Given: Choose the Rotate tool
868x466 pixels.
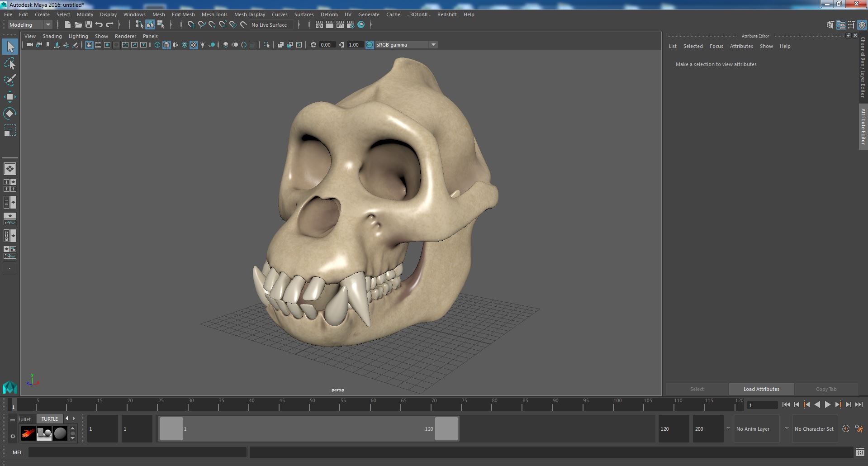Looking at the screenshot, I should click(10, 113).
